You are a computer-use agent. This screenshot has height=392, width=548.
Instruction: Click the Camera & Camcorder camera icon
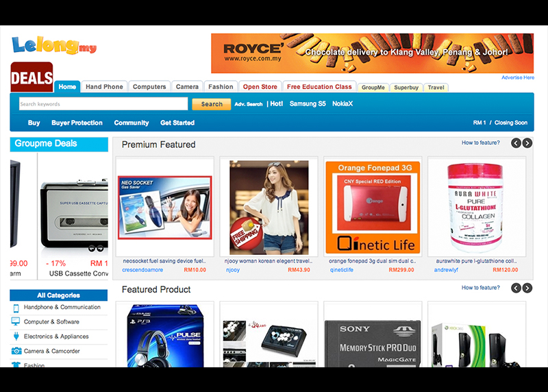click(x=16, y=351)
